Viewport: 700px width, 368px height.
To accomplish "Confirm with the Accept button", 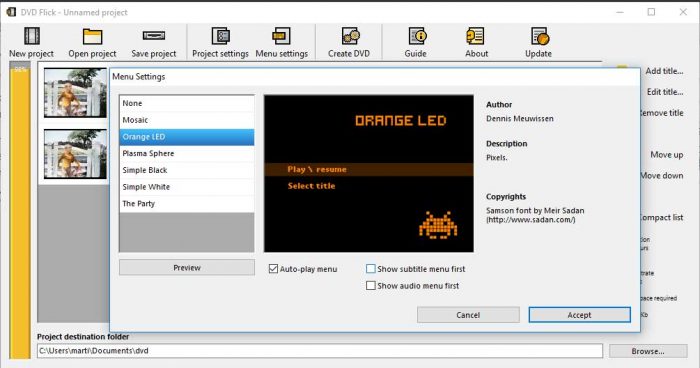I will pos(579,315).
